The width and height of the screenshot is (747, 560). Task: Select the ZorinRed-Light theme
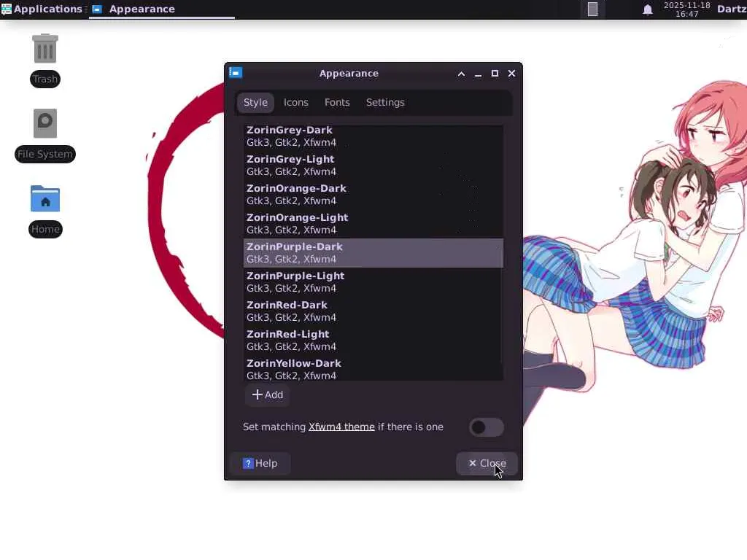373,340
